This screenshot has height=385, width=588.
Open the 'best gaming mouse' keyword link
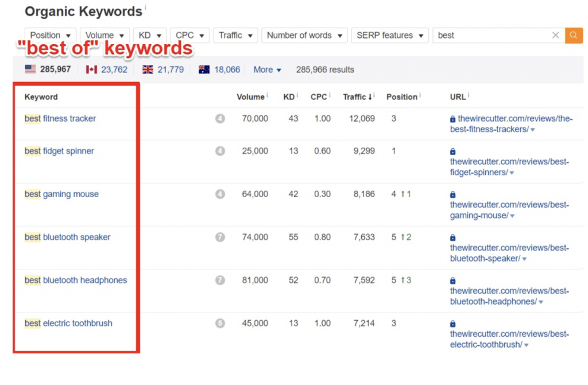61,194
